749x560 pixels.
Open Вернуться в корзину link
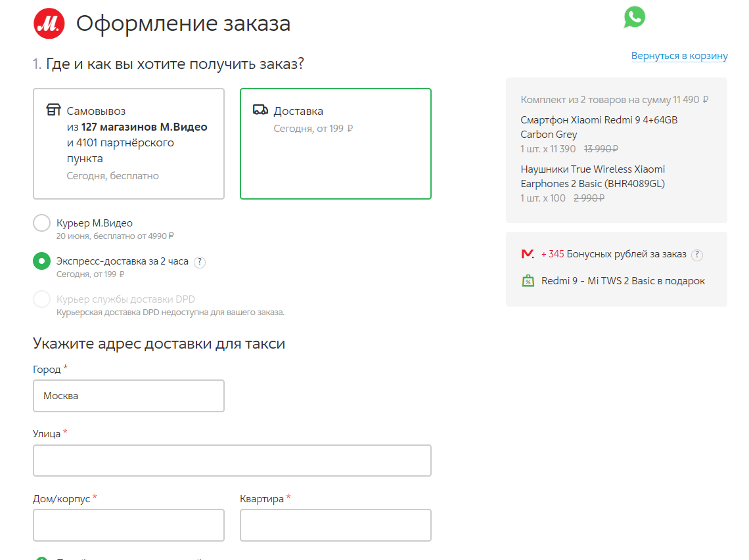pyautogui.click(x=679, y=56)
